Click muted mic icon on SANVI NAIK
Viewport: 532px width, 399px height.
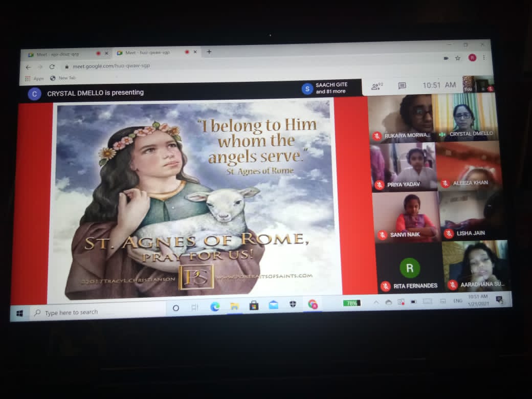[383, 235]
